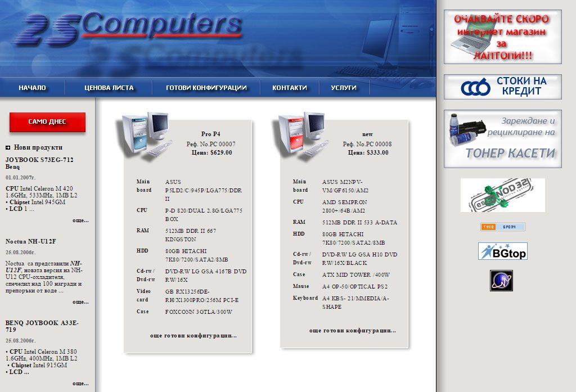Click the small Tyxo counter badge
Viewport: 576px width, 392px height.
(502, 227)
